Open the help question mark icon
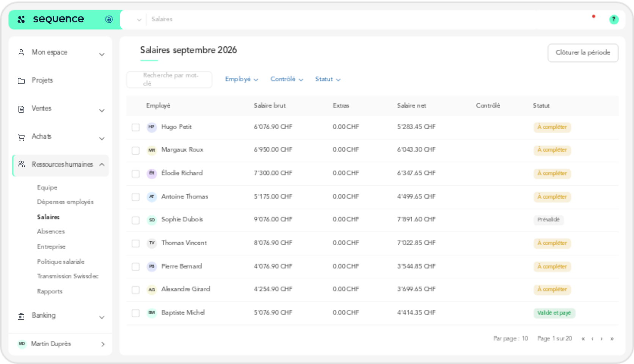Screen dimensions: 634x364 pos(614,19)
